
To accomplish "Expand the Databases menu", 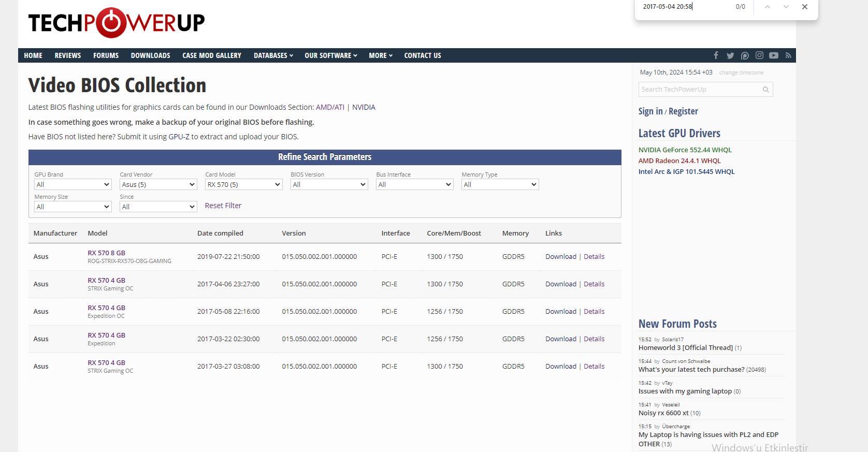I will click(x=273, y=55).
